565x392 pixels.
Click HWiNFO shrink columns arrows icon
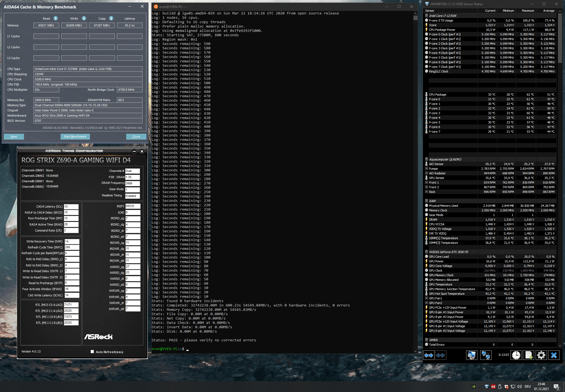pos(440,355)
